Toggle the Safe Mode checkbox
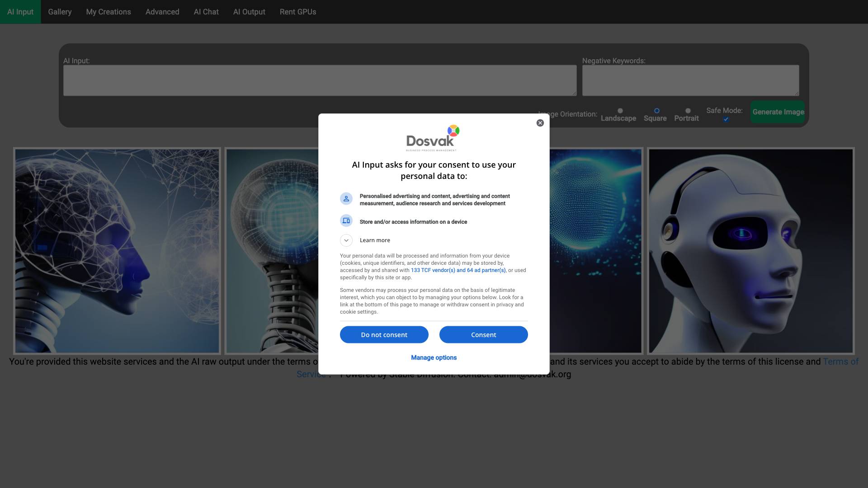Screen dimensions: 868x488 (x=726, y=119)
